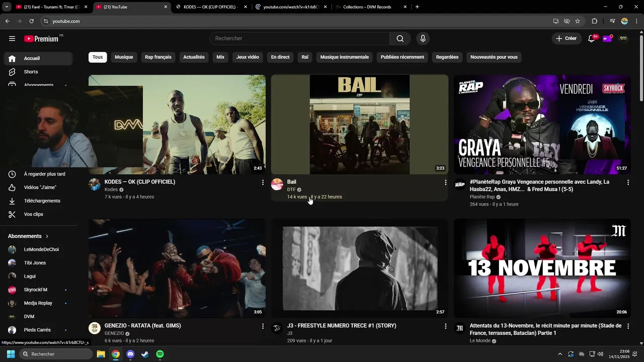Select the 'Jeux vidéo' filter chip
Screen dimensions: 644x362
248,57
